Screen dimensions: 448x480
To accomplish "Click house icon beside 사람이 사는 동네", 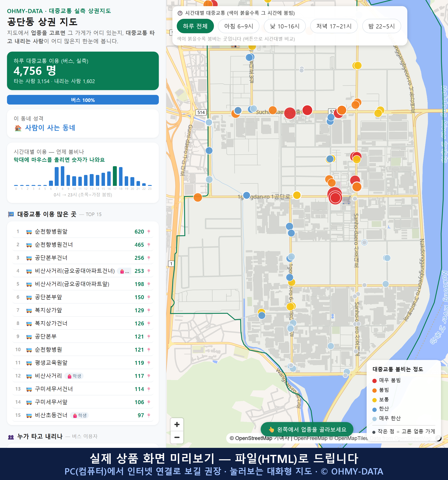I will coord(18,128).
